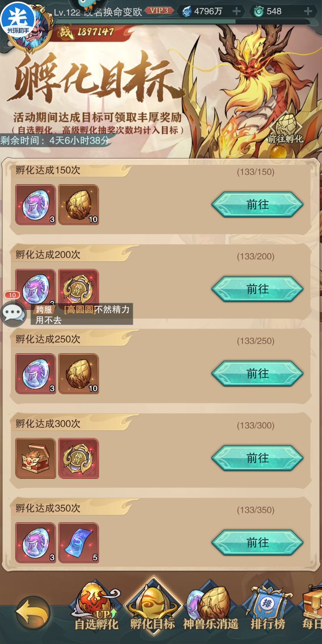Click 前往 for 孵化达成350次
The height and width of the screenshot is (644, 322).
pos(257,543)
